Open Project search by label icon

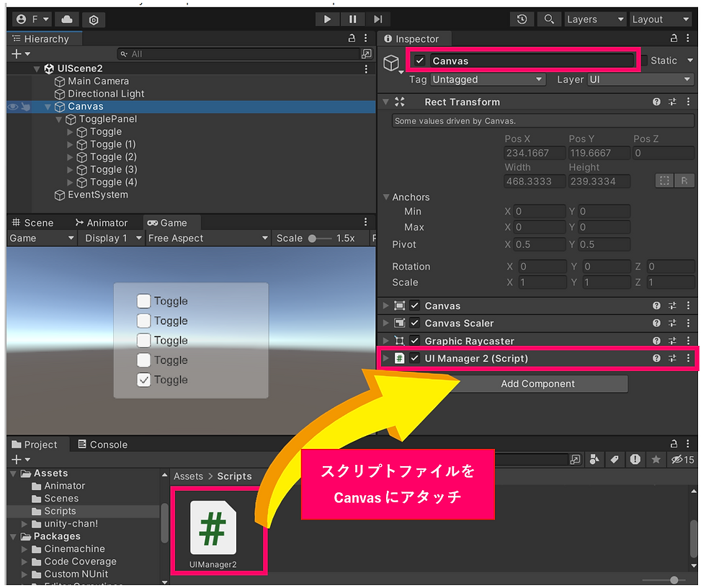click(615, 460)
